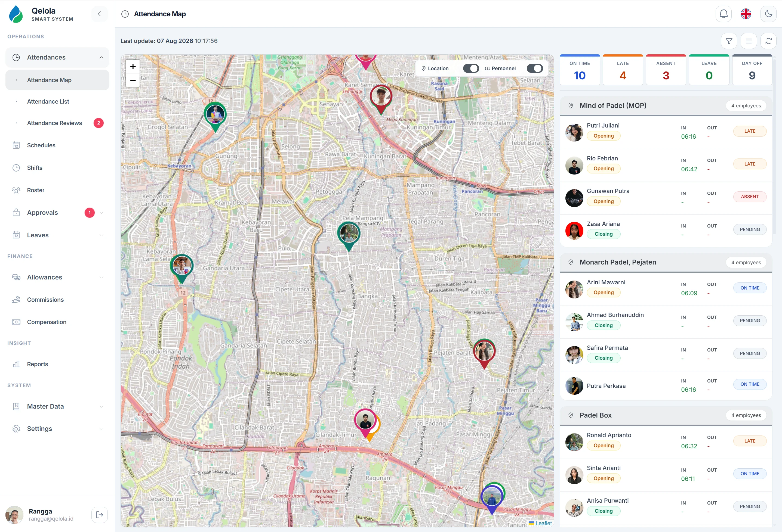This screenshot has height=532, width=782.
Task: Enable dark mode with moon icon
Action: pyautogui.click(x=769, y=14)
